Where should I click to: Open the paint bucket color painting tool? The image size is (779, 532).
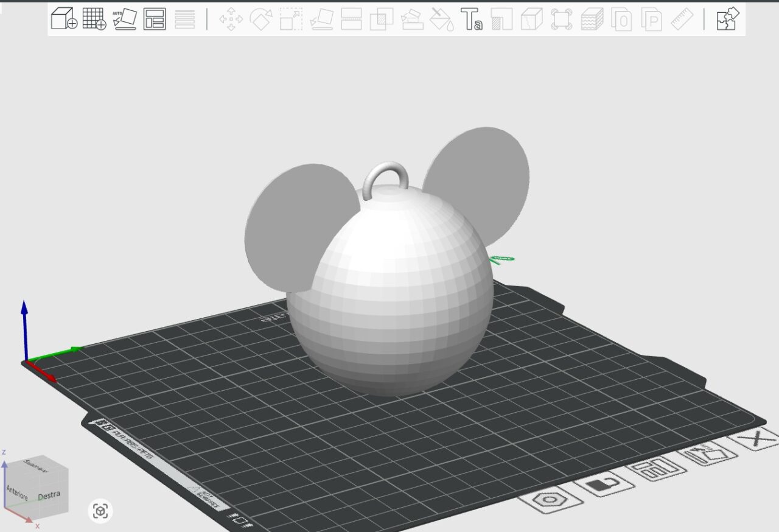click(442, 19)
